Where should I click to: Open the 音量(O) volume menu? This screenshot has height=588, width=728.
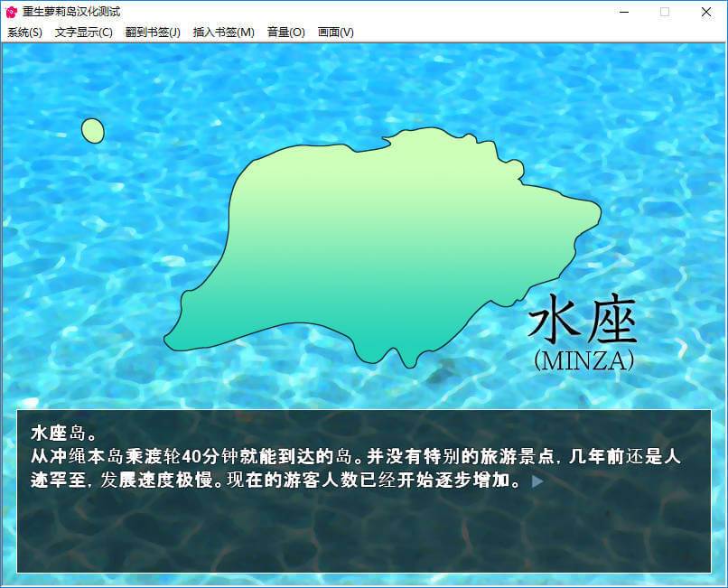285,33
